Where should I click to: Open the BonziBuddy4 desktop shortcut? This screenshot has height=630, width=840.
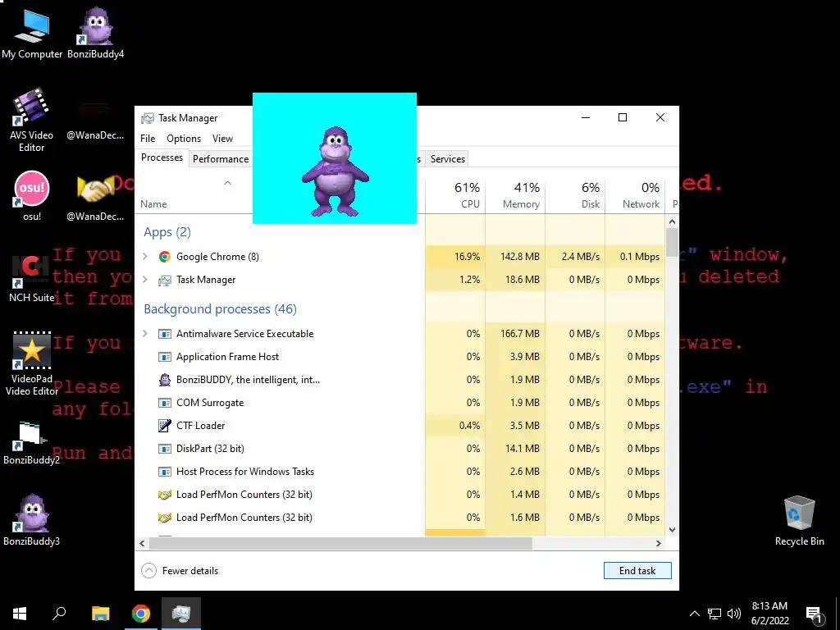point(95,34)
